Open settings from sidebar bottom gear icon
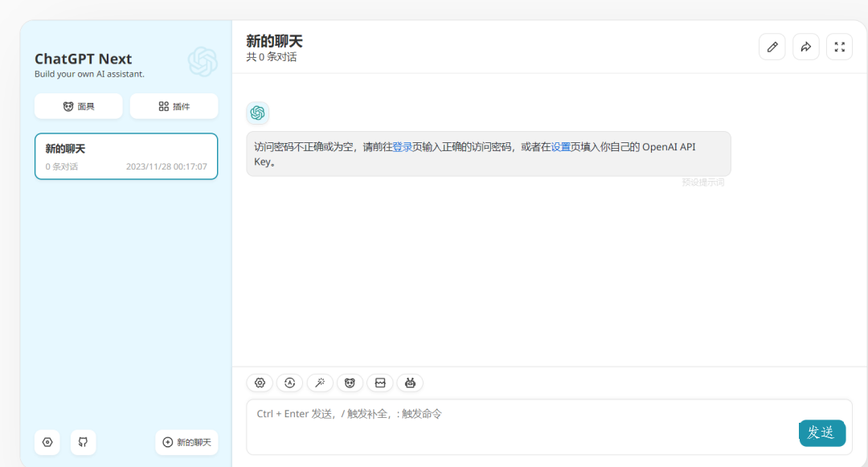868x467 pixels. point(47,442)
